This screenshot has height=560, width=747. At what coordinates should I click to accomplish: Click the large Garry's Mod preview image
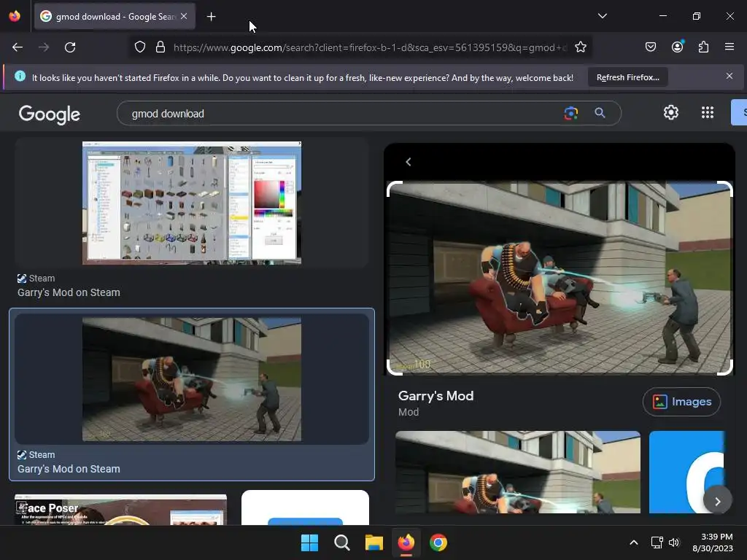tap(560, 278)
